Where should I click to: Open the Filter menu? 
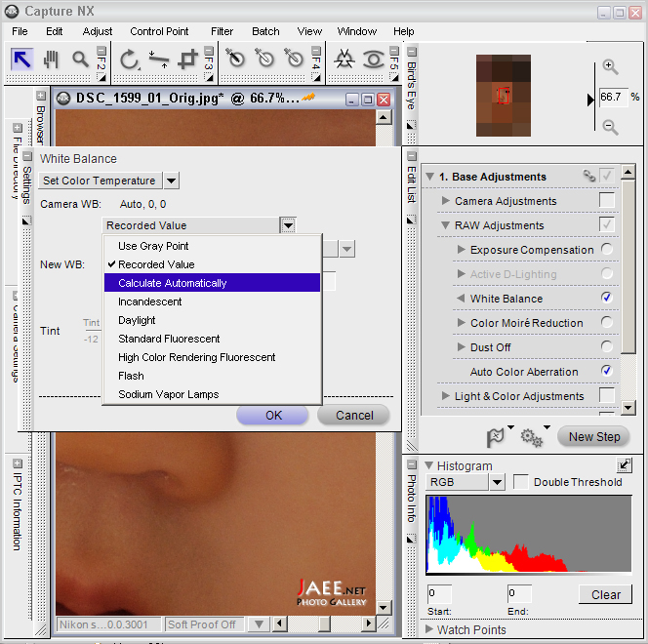(222, 31)
